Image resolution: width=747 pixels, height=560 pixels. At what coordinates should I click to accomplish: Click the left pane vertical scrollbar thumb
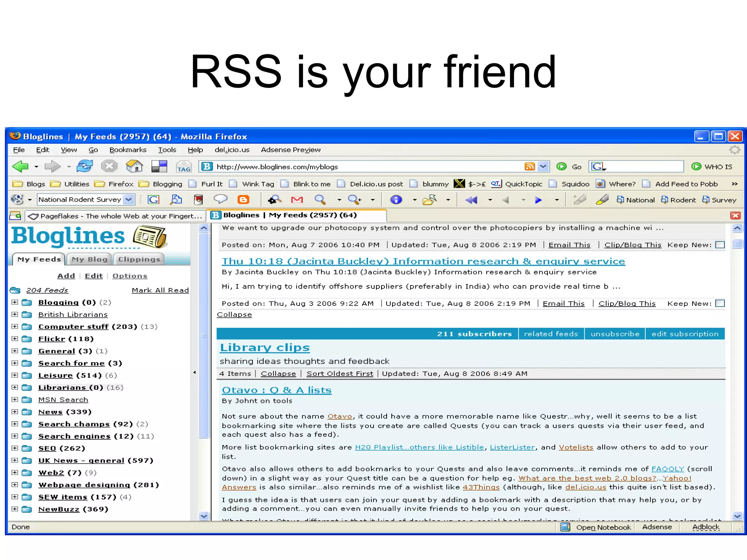pyautogui.click(x=204, y=335)
